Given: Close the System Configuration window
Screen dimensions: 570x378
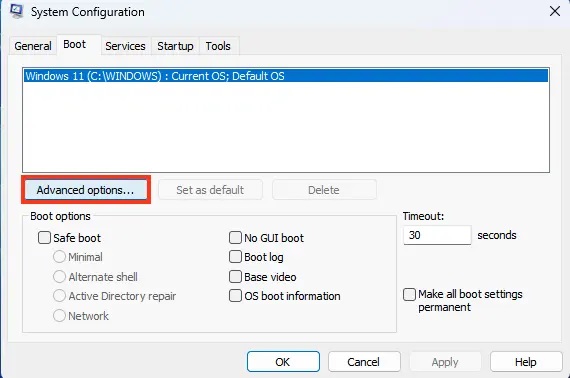Looking at the screenshot, I should [x=555, y=11].
